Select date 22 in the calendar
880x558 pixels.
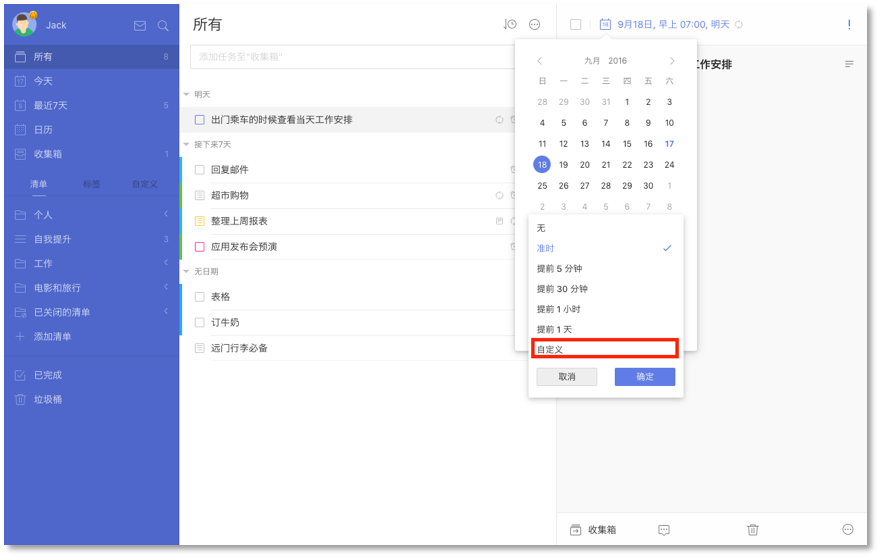(x=627, y=165)
